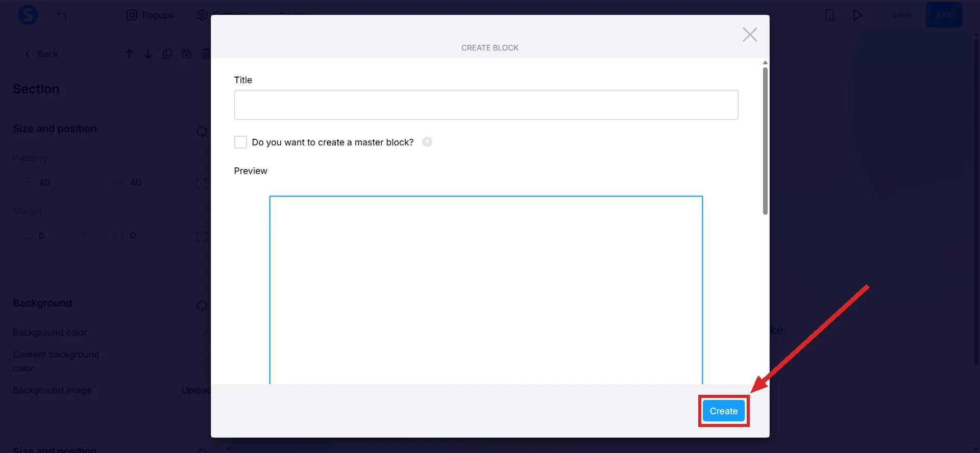Click the Background color label

[50, 333]
